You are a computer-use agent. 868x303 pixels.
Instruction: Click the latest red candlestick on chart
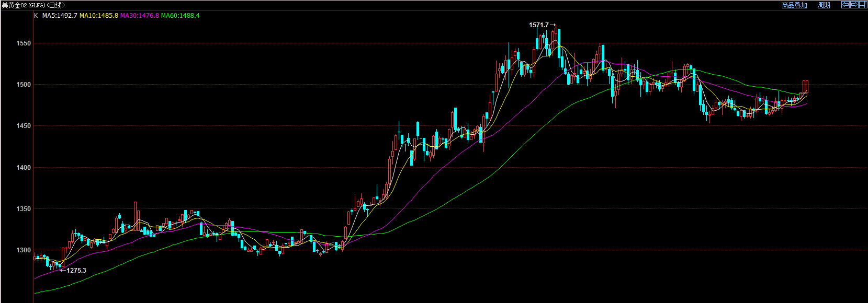point(806,87)
